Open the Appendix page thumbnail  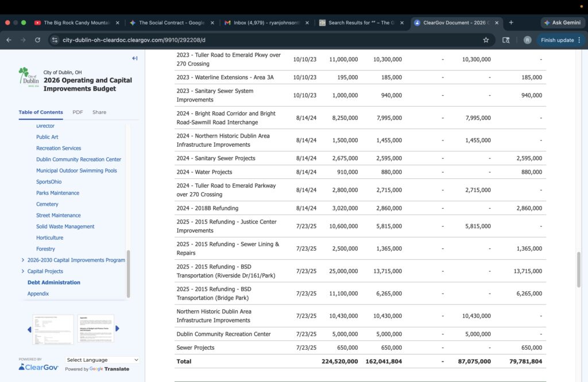(x=95, y=329)
